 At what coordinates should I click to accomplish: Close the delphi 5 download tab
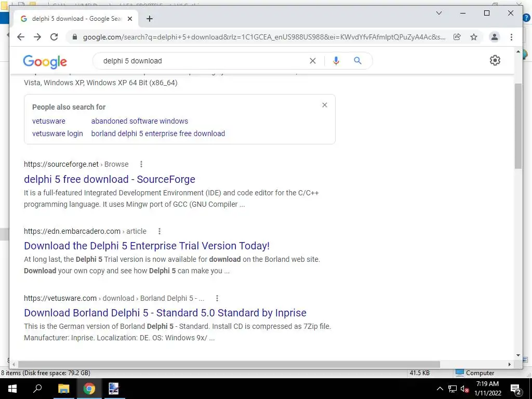pyautogui.click(x=129, y=19)
